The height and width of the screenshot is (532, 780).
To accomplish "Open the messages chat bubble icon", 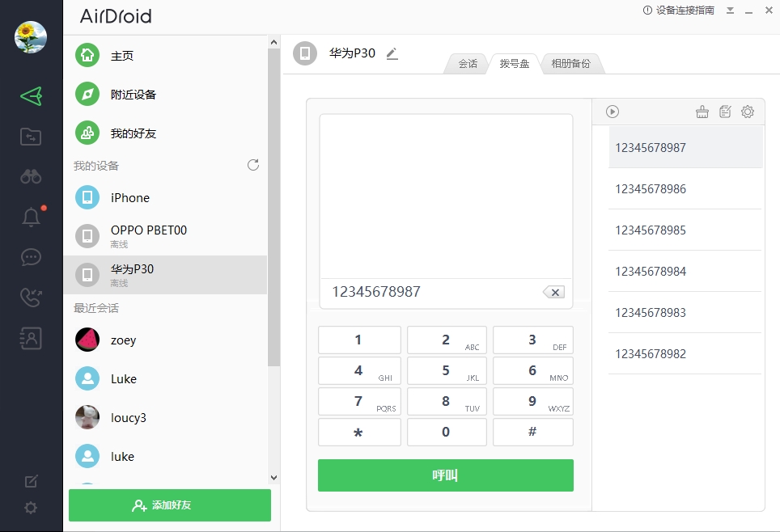I will pyautogui.click(x=31, y=257).
